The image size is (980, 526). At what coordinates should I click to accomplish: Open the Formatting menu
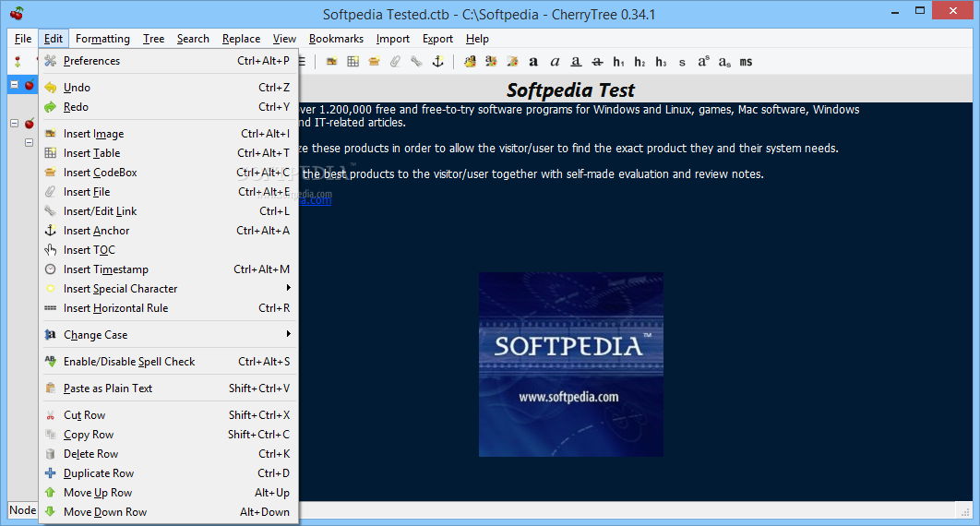click(102, 39)
